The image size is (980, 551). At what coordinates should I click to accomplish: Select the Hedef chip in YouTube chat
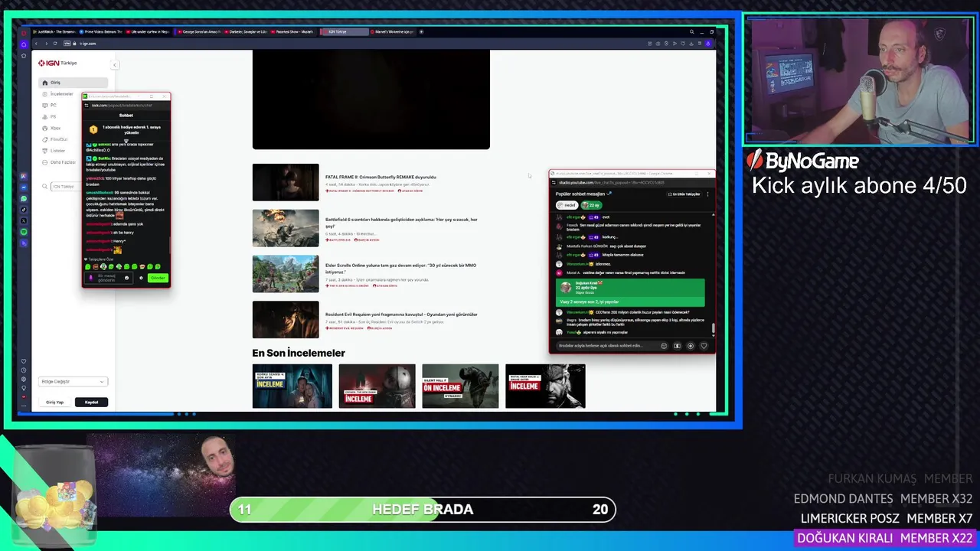567,205
